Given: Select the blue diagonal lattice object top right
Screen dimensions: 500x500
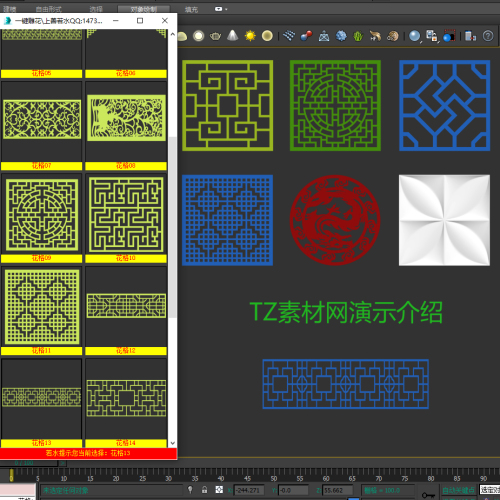Looking at the screenshot, I should click(x=445, y=105).
